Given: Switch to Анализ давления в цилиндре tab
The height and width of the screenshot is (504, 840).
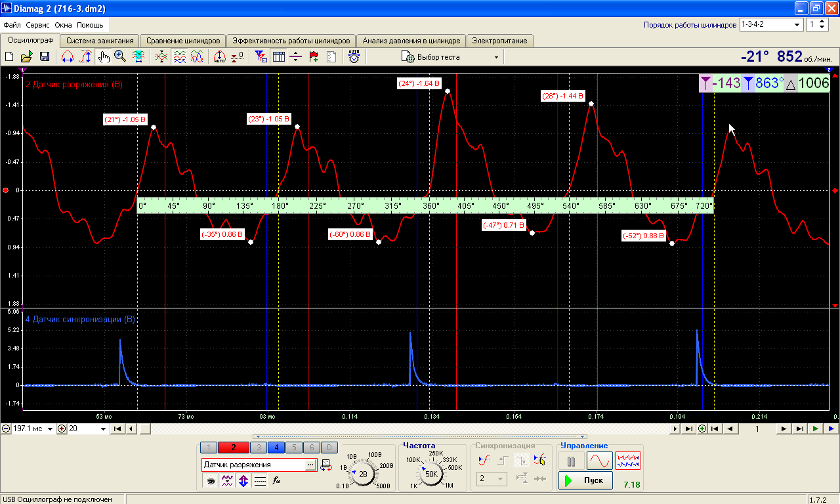Looking at the screenshot, I should point(411,41).
